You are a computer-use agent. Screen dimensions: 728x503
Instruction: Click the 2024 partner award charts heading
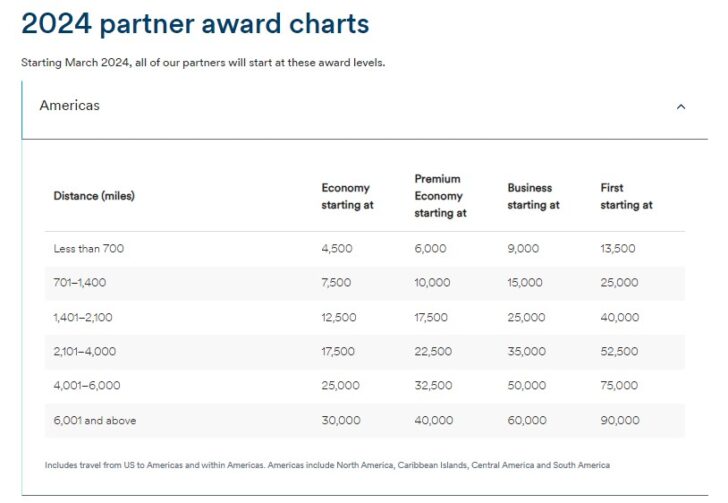point(195,24)
